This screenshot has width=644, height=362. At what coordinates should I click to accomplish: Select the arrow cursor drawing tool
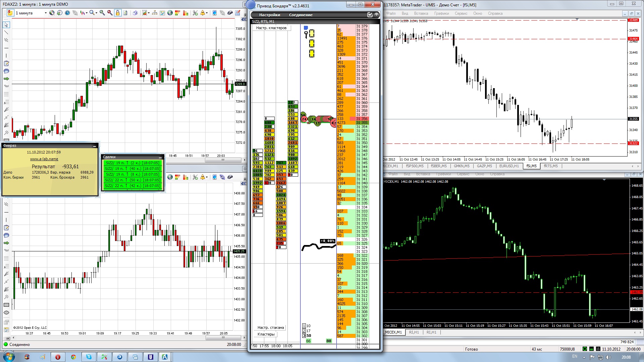6,25
